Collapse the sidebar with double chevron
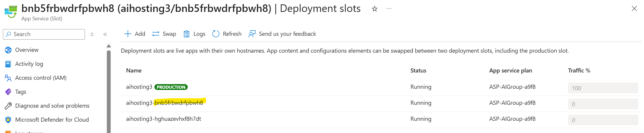 105,34
